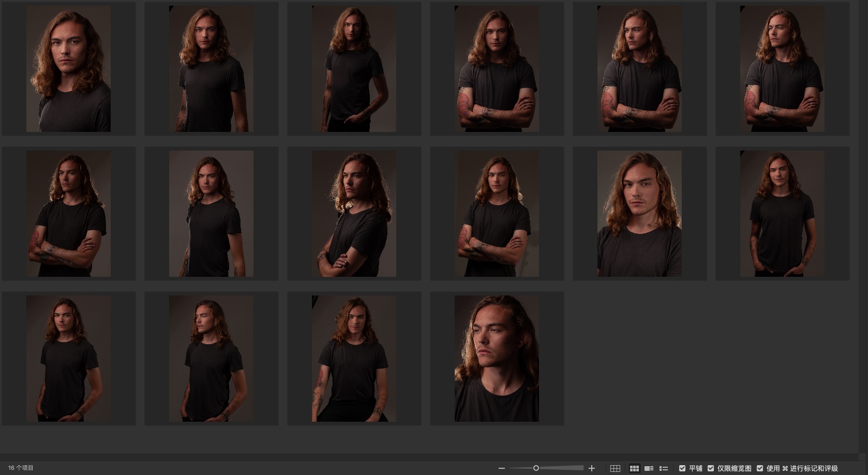Toggle 使用 ⌘ 进行标记和评级 checkbox
868x475 pixels.
(x=760, y=468)
